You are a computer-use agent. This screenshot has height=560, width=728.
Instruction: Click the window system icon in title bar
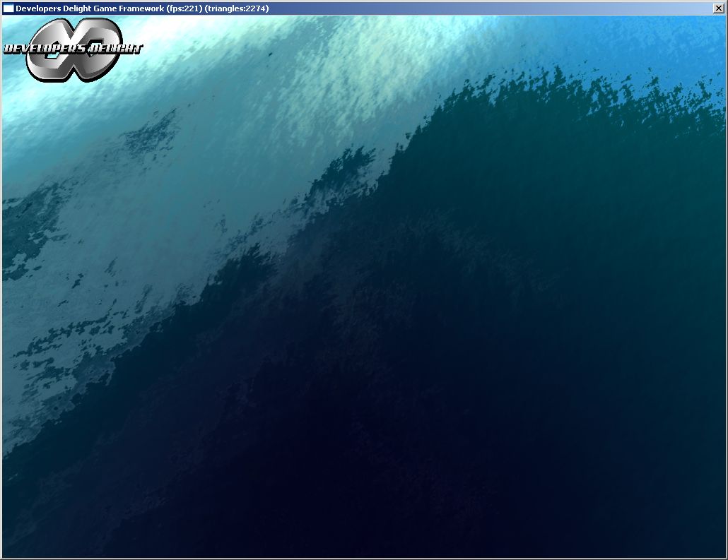pos(8,8)
